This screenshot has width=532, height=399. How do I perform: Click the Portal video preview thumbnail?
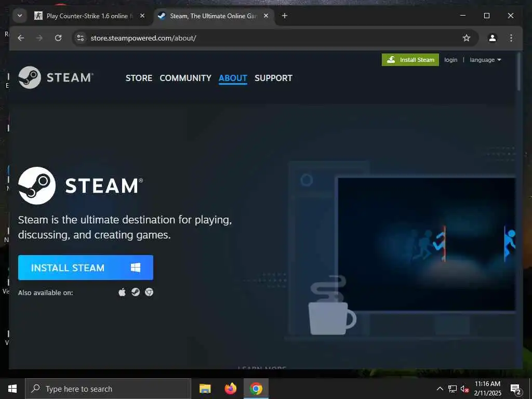click(x=427, y=244)
